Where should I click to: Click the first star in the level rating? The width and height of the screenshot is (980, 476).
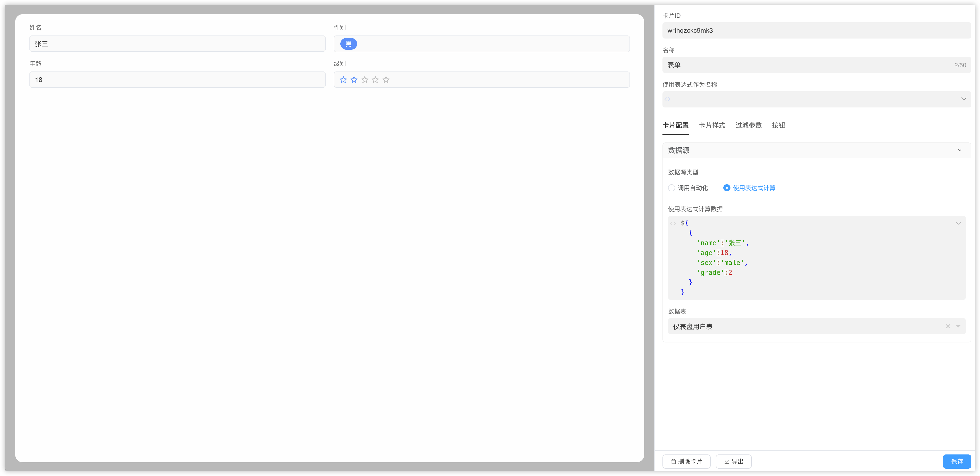[343, 80]
